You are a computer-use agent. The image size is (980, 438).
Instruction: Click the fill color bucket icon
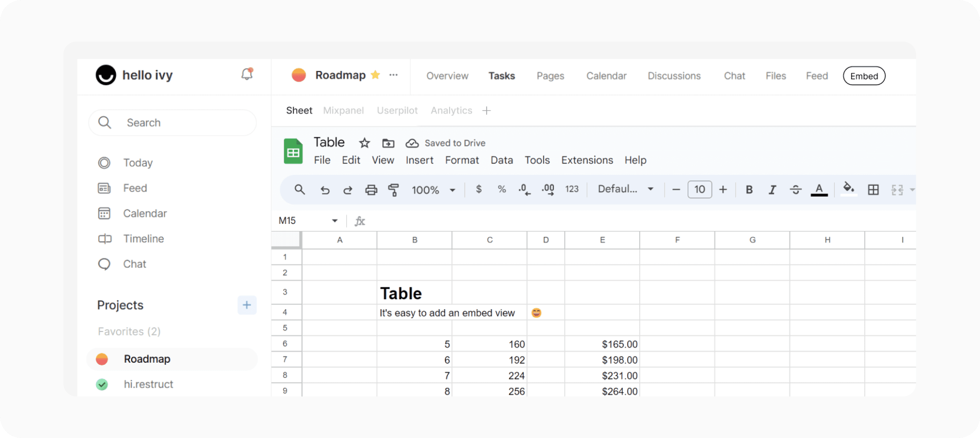[849, 188]
